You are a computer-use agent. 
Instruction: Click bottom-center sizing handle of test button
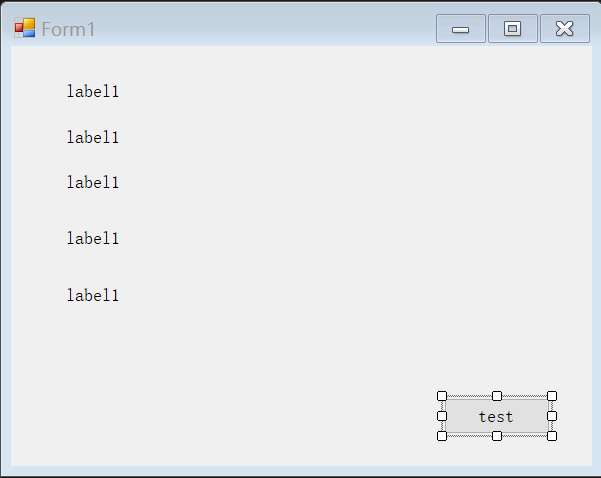(x=497, y=436)
